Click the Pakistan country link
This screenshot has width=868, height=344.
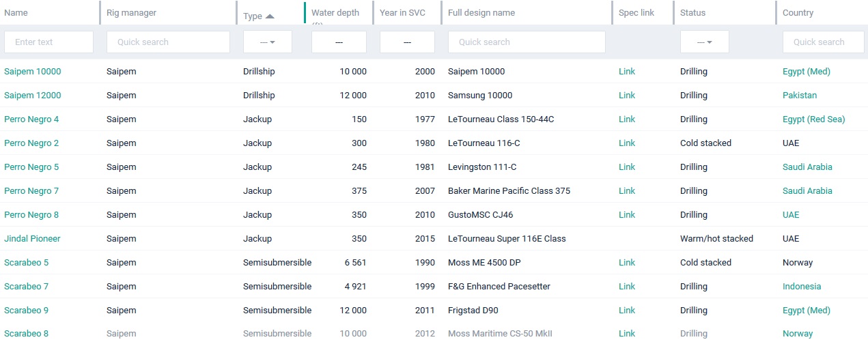(x=799, y=96)
